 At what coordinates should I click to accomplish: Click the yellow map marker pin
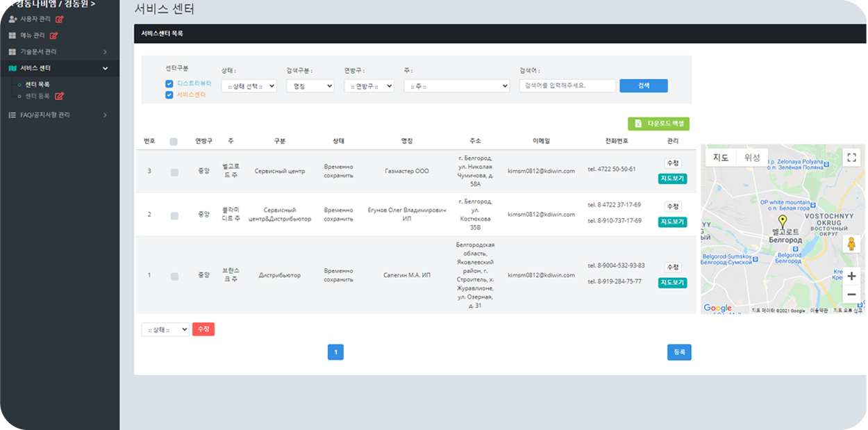[783, 222]
